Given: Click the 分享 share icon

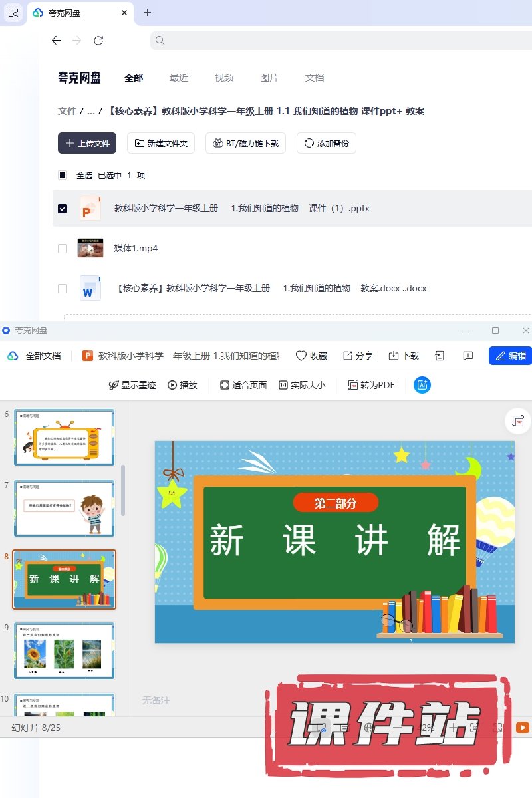Looking at the screenshot, I should tap(358, 356).
